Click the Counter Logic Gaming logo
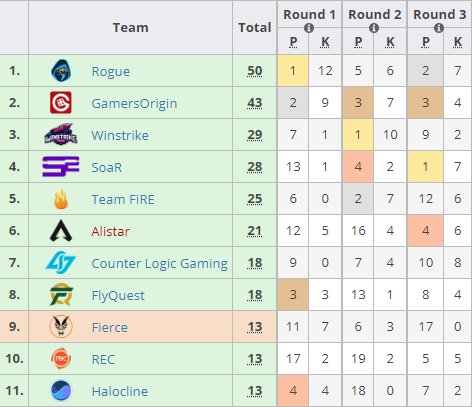 tap(61, 262)
